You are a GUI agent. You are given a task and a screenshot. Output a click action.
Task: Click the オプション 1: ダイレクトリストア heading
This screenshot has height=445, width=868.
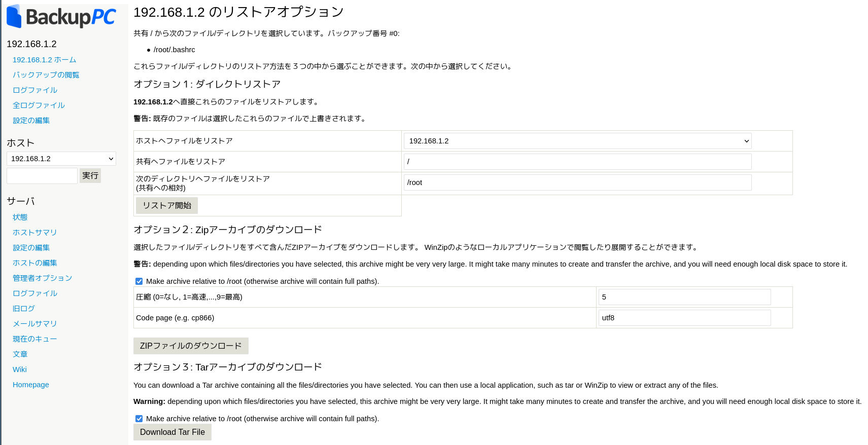tap(207, 84)
